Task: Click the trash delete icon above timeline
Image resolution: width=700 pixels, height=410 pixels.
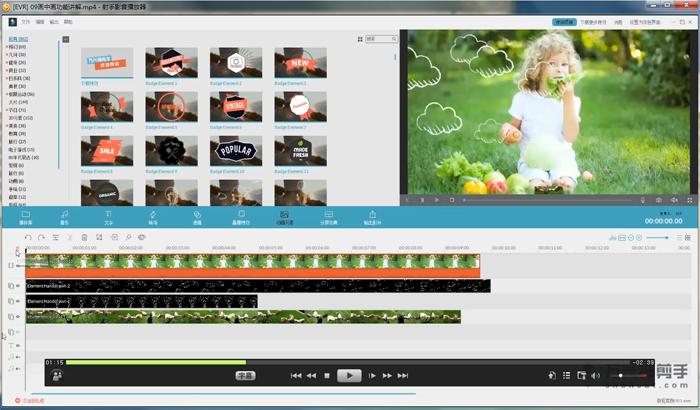Action: (85, 237)
